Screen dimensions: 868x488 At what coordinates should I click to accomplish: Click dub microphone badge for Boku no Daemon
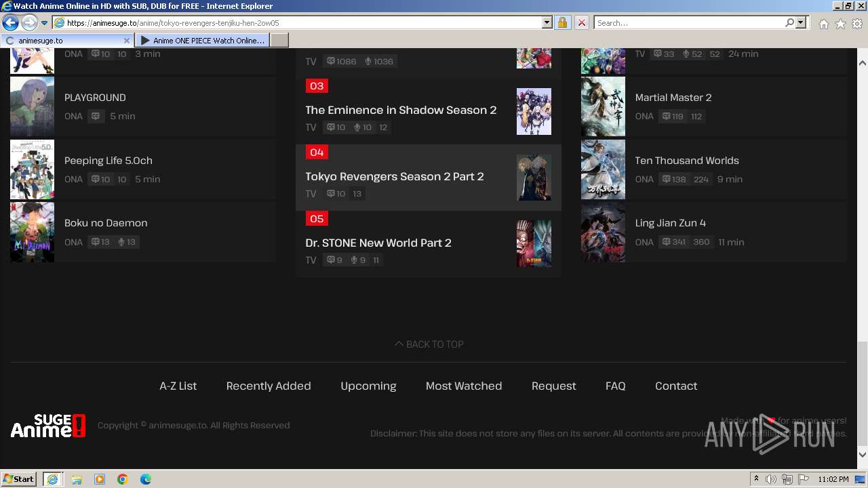(127, 242)
